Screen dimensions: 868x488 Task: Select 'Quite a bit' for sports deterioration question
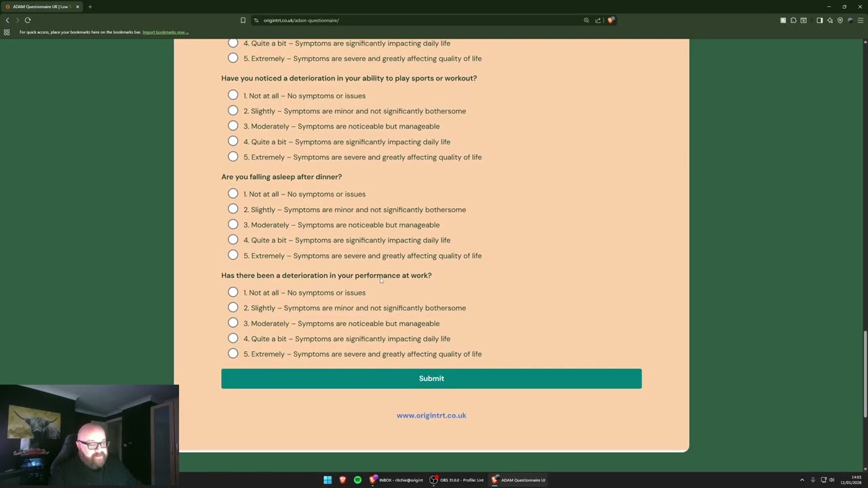tap(233, 141)
